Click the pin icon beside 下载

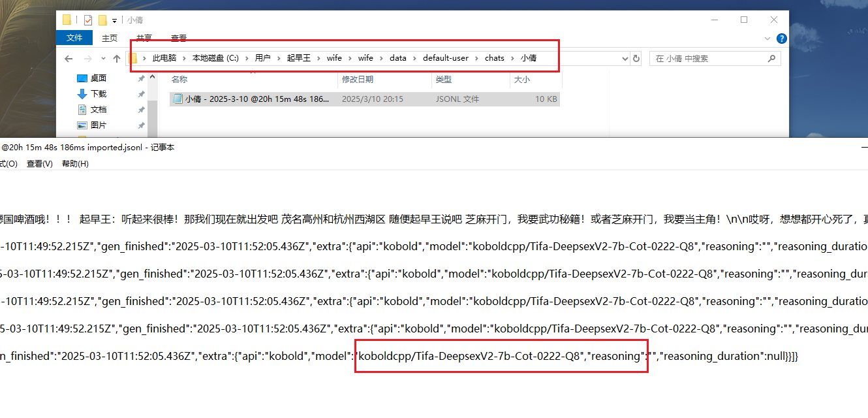pos(141,94)
